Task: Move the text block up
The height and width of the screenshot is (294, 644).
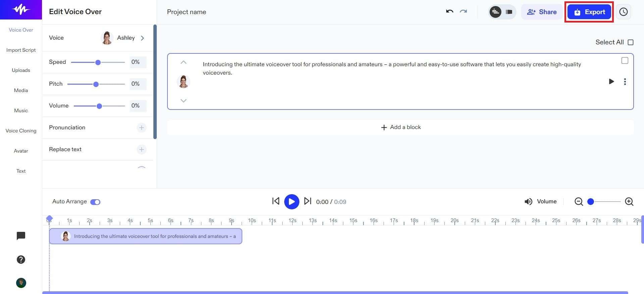Action: click(x=183, y=62)
